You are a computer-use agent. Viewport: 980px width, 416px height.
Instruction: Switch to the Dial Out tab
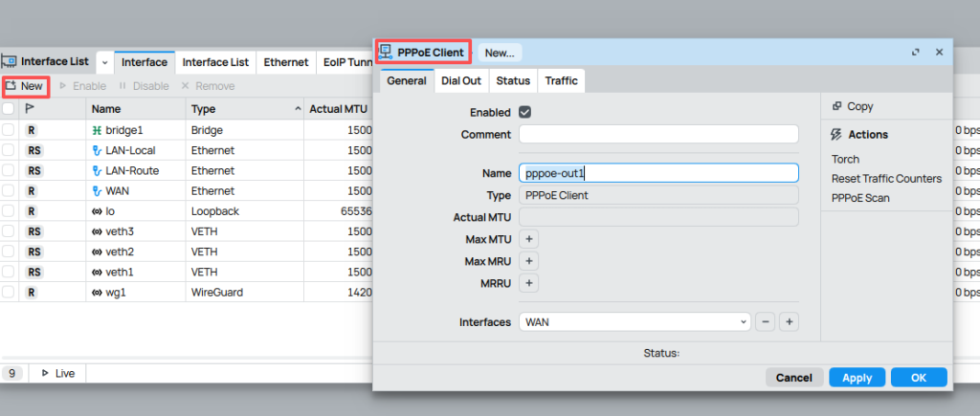click(x=461, y=81)
